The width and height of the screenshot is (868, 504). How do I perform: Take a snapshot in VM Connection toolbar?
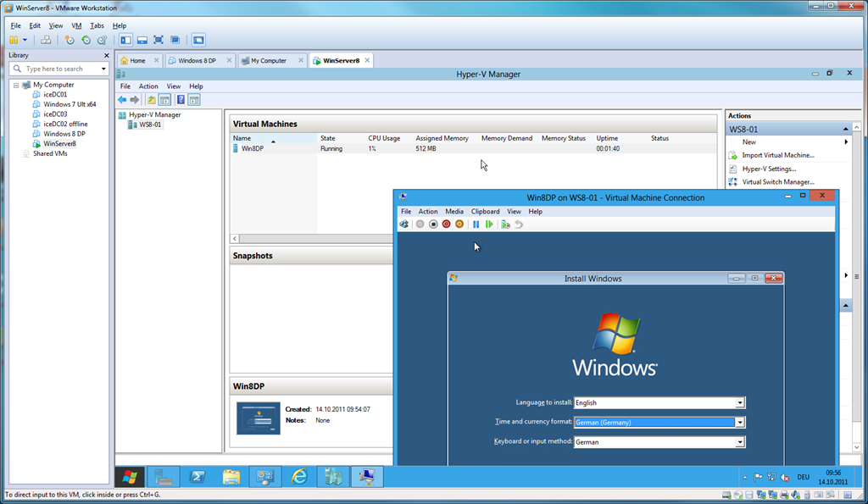(505, 224)
